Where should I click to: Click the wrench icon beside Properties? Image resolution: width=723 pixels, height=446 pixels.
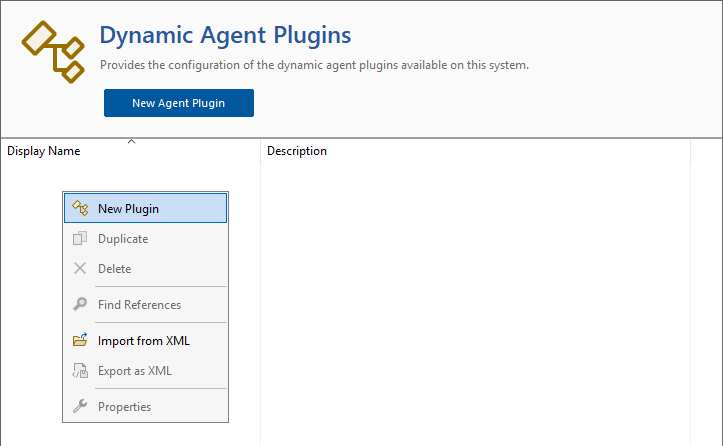click(x=81, y=407)
